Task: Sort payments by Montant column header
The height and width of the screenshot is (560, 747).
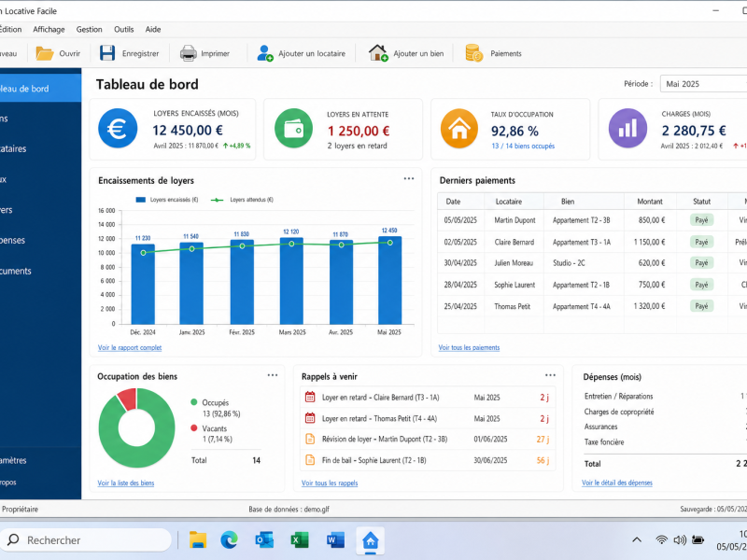Action: pos(650,202)
